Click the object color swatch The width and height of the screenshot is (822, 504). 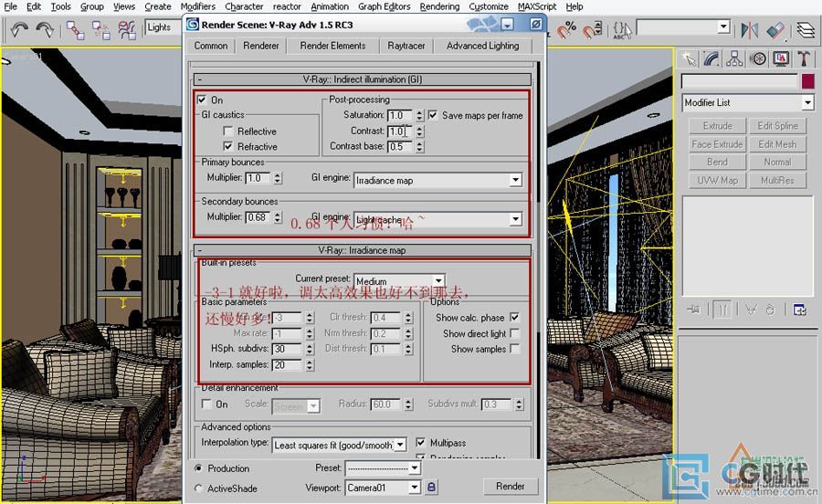(808, 81)
